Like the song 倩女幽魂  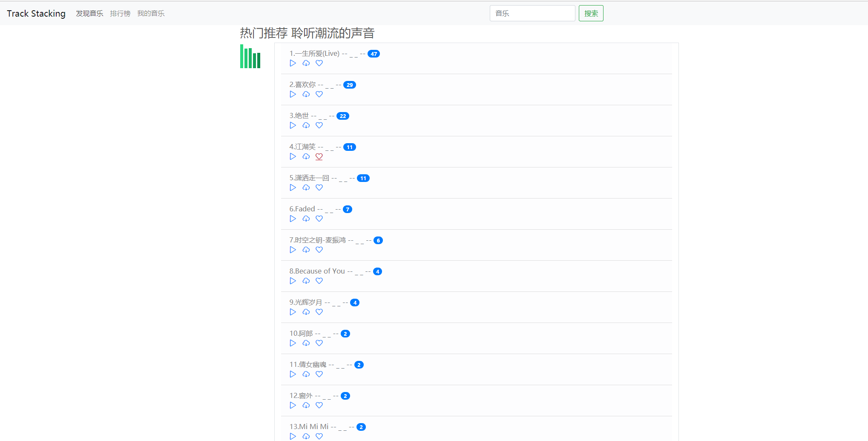point(319,374)
